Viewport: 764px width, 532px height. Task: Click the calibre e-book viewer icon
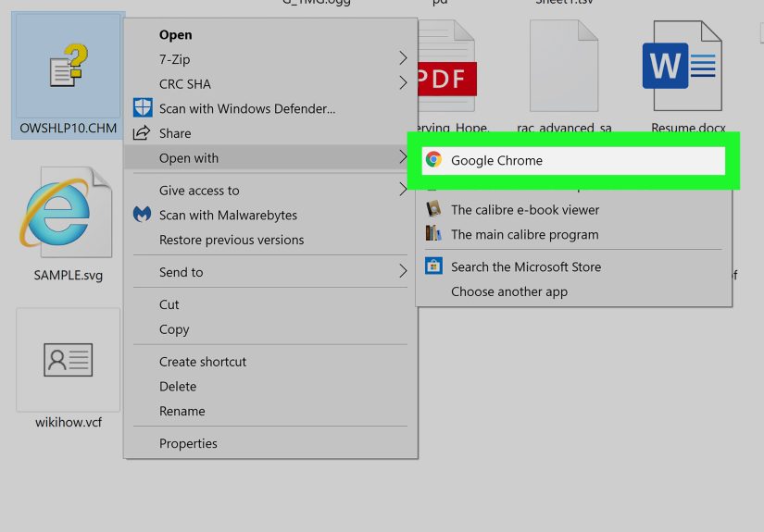[433, 209]
